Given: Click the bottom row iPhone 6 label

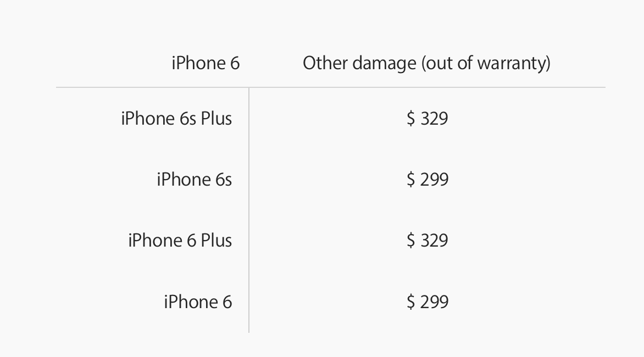Looking at the screenshot, I should [x=198, y=302].
